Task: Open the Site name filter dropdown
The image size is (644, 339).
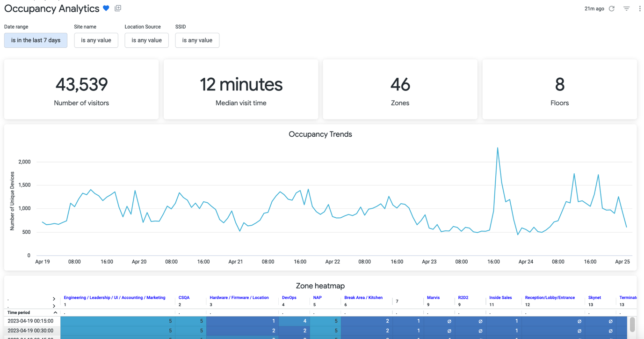Action: coord(96,40)
